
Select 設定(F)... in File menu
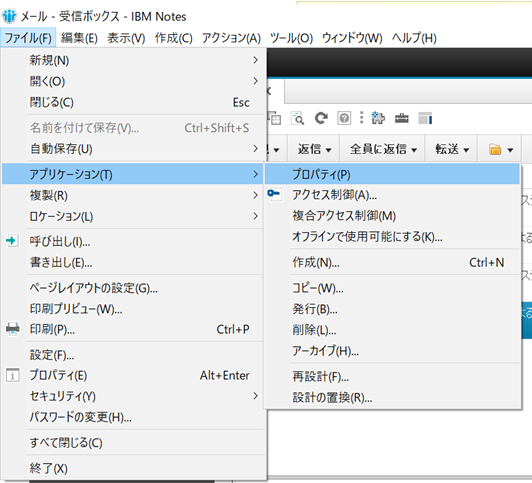pos(133,355)
